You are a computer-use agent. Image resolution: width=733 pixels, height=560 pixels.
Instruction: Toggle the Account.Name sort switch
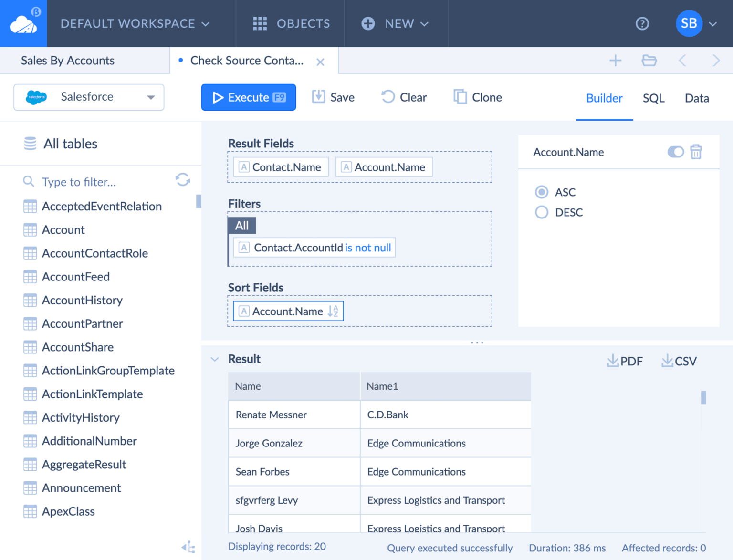click(675, 152)
